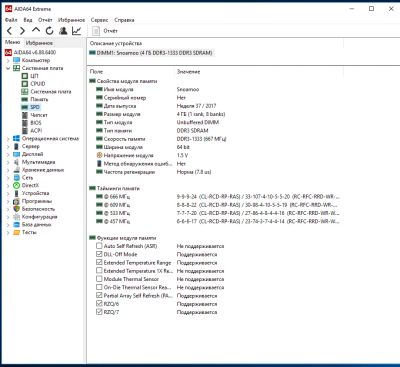Viewport: 400px width, 367px height.
Task: Refresh the page with the circular arrow icon
Action: (49, 31)
